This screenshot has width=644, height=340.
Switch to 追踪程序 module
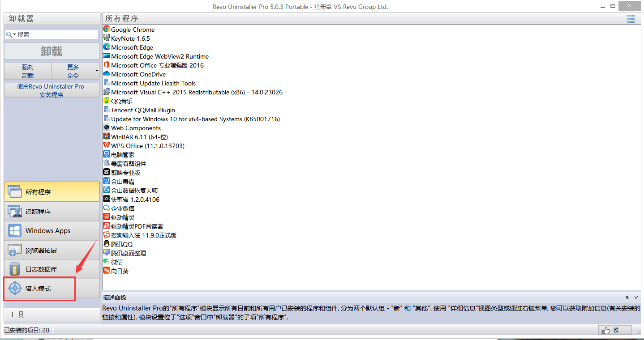point(52,211)
